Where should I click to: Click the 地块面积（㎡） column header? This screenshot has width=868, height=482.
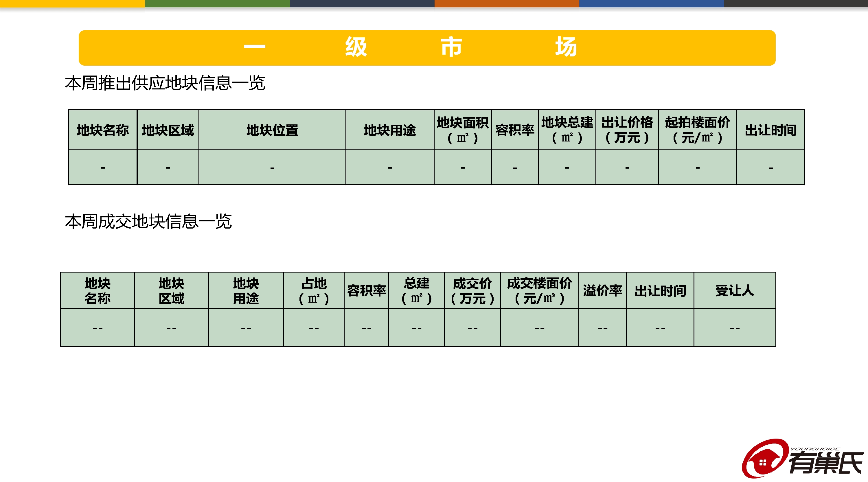pos(463,130)
